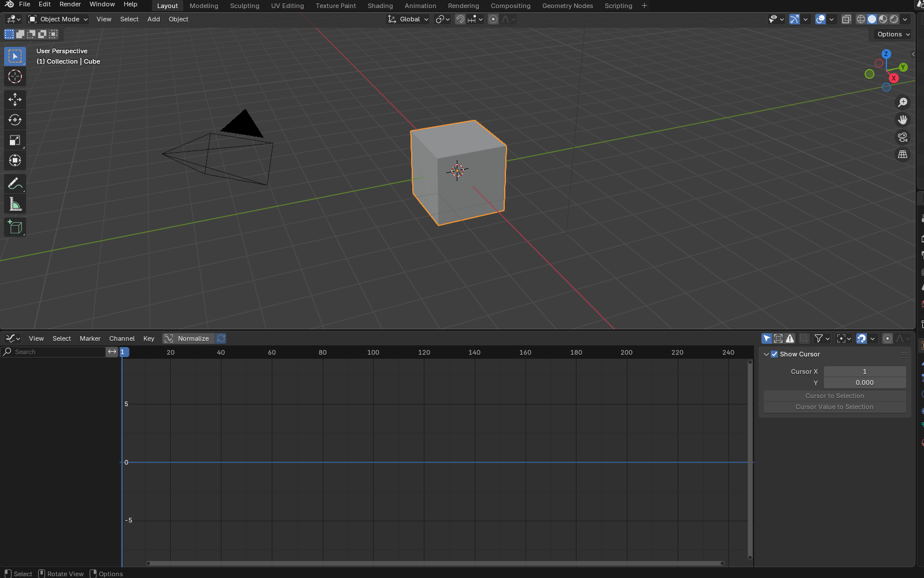Set selection mode to Invert selection
924x578 pixels.
point(42,34)
